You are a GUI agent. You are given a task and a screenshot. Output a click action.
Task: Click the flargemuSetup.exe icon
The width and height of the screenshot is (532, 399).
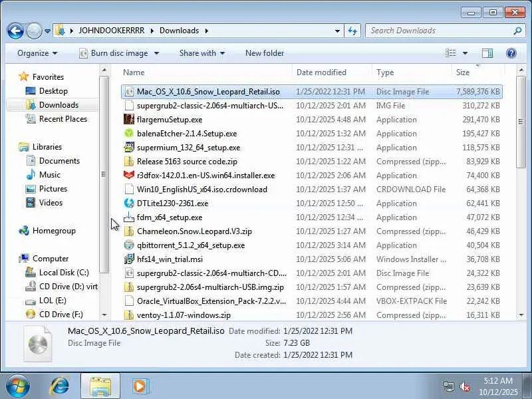(x=129, y=120)
